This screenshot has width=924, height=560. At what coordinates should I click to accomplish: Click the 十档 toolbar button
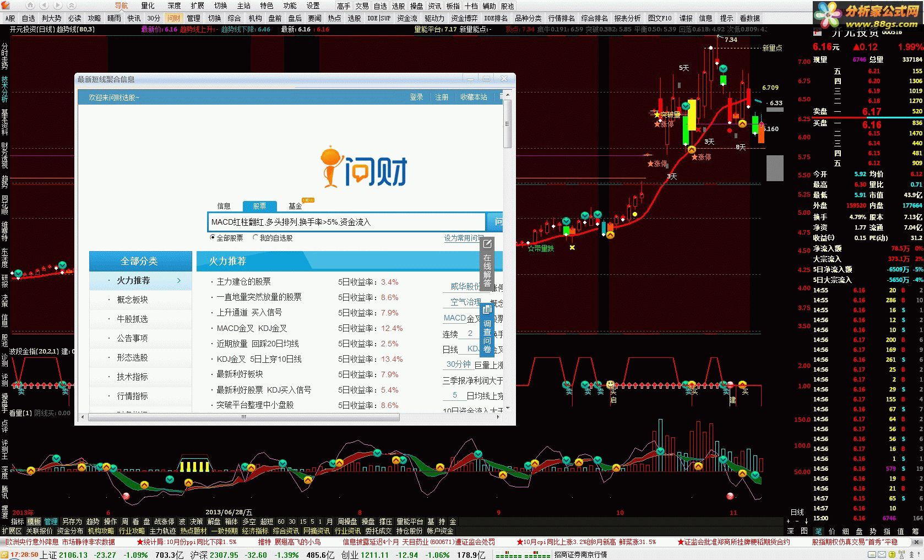471,6
